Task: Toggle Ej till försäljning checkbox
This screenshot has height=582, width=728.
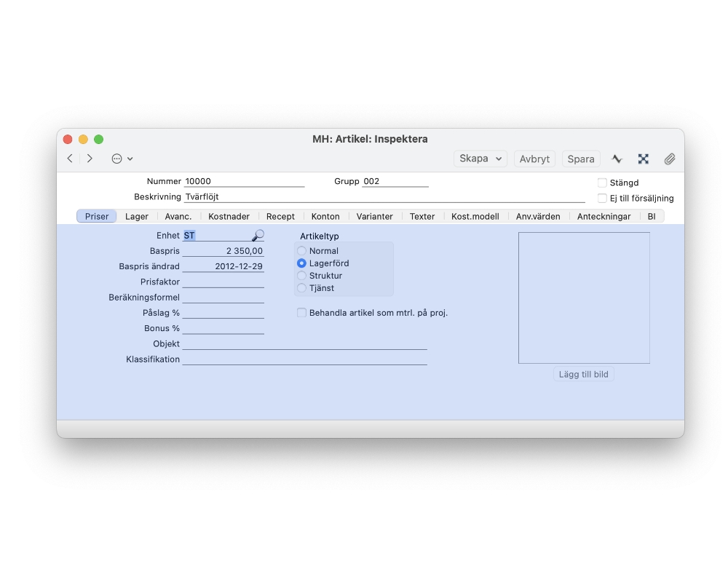Action: (602, 198)
